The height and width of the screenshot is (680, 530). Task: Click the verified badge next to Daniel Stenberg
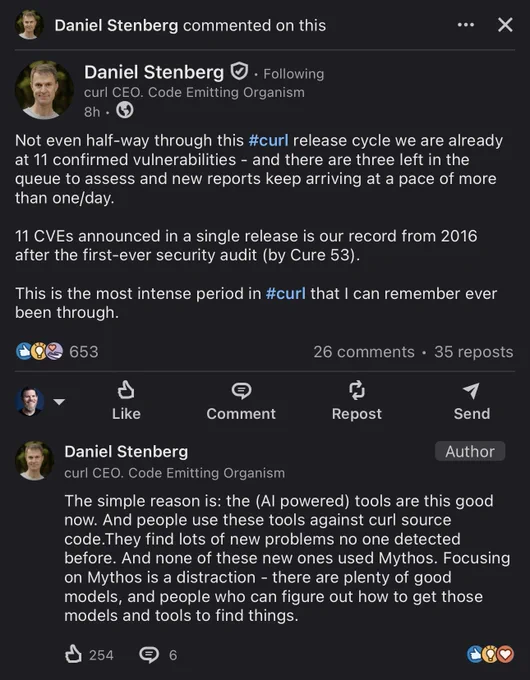pos(239,72)
